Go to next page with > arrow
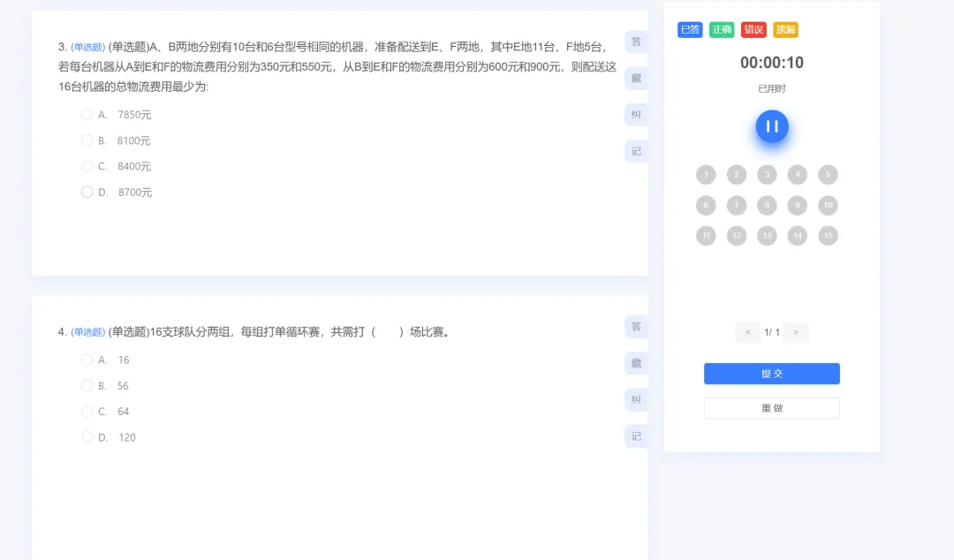The height and width of the screenshot is (560, 954). (x=796, y=332)
